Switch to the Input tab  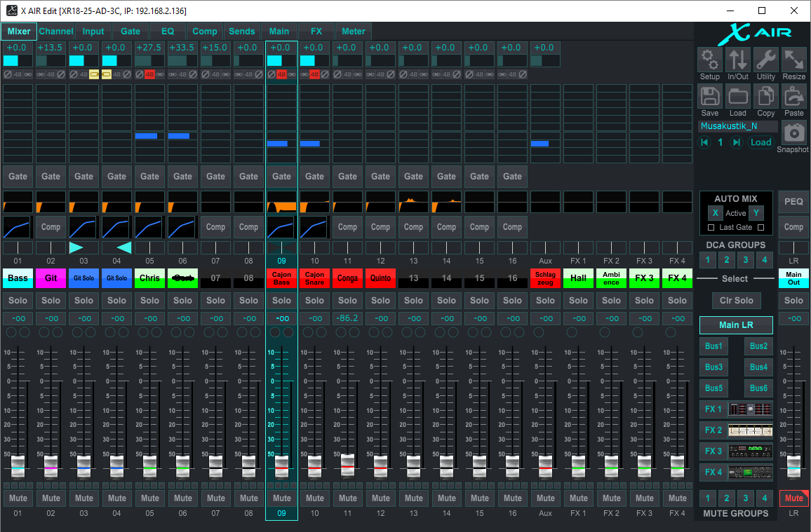click(x=93, y=31)
